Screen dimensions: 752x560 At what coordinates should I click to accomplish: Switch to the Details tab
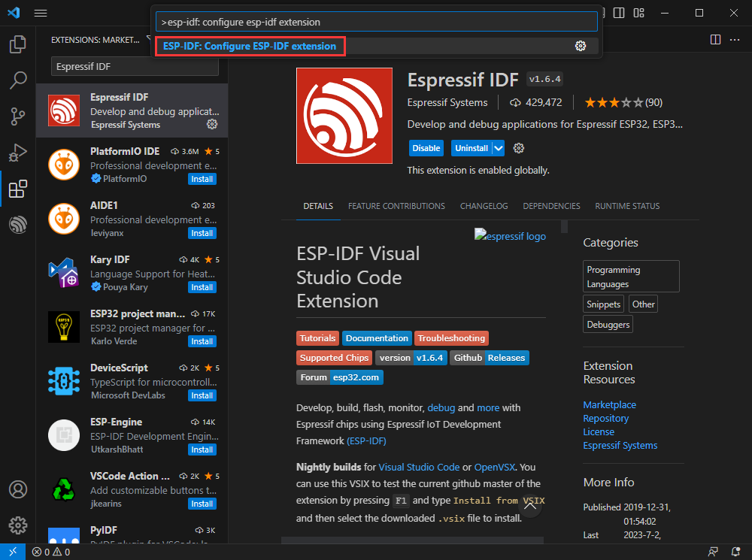click(318, 206)
